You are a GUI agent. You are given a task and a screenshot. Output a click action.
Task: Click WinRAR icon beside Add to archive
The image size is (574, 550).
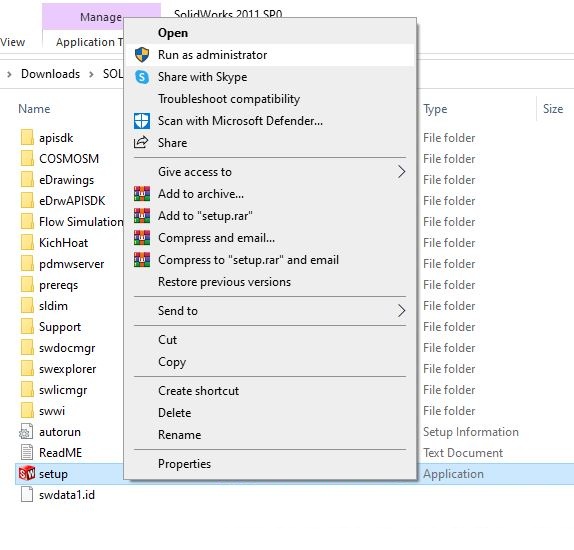(142, 194)
